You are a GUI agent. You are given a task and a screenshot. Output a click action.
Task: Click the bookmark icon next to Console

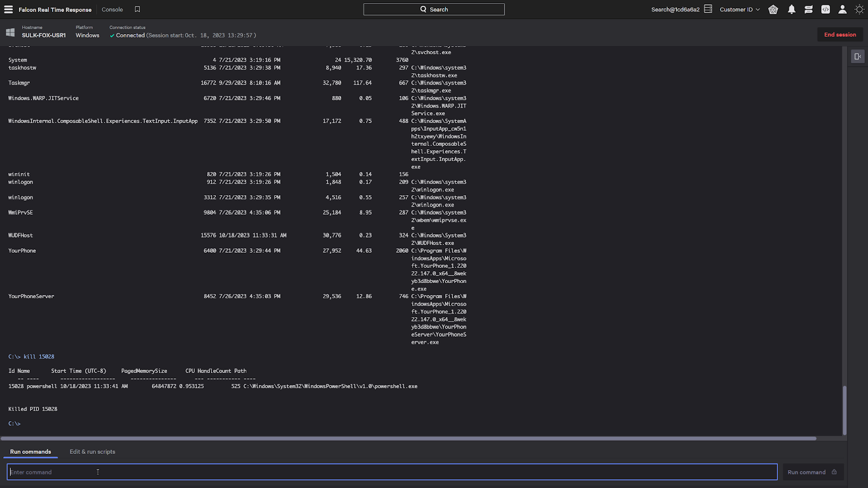pyautogui.click(x=137, y=9)
